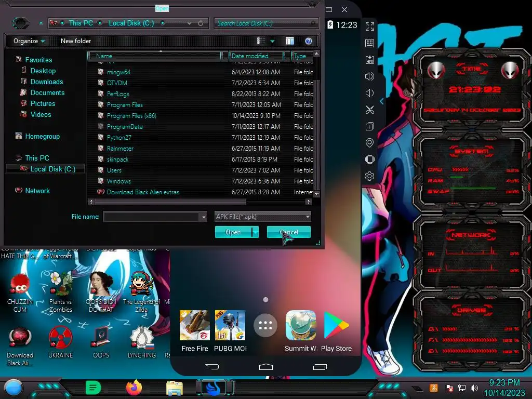The image size is (532, 399).
Task: Click This PC in the address path
Action: click(x=81, y=23)
